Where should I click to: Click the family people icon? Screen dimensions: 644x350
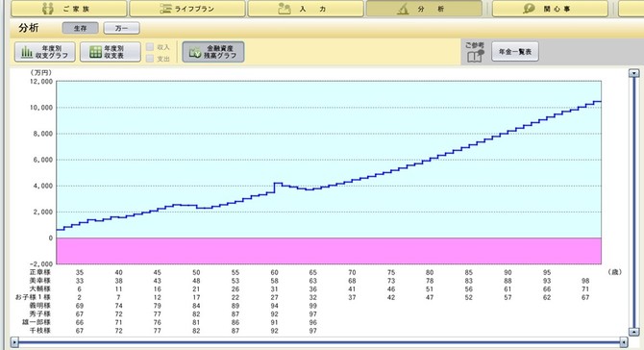coord(48,9)
